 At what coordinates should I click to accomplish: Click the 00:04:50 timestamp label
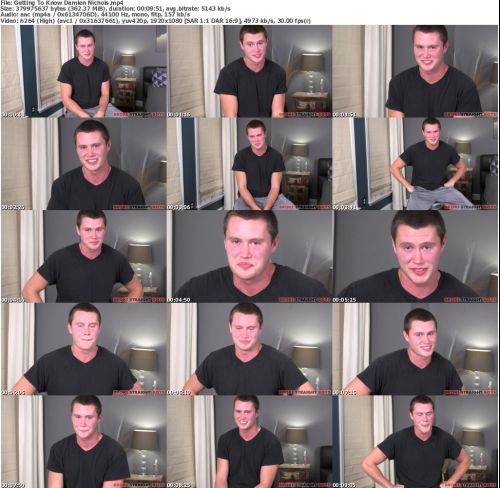point(178,300)
